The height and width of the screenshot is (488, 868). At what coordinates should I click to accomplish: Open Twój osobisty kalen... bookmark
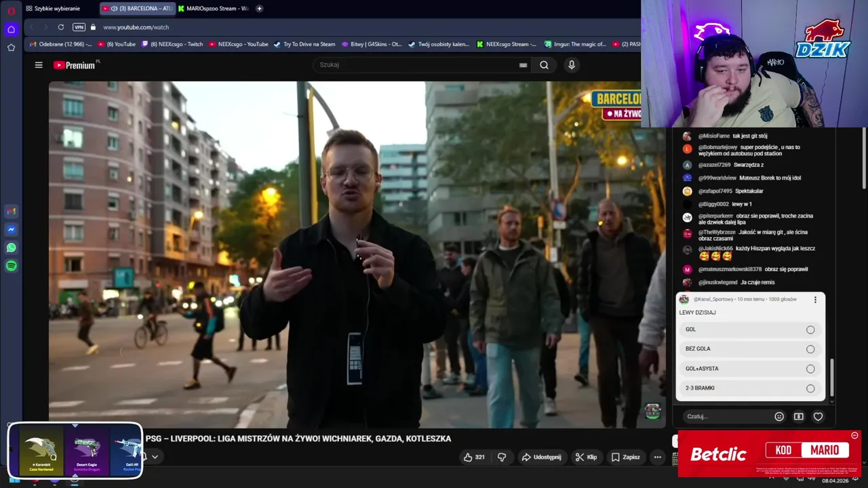(439, 44)
